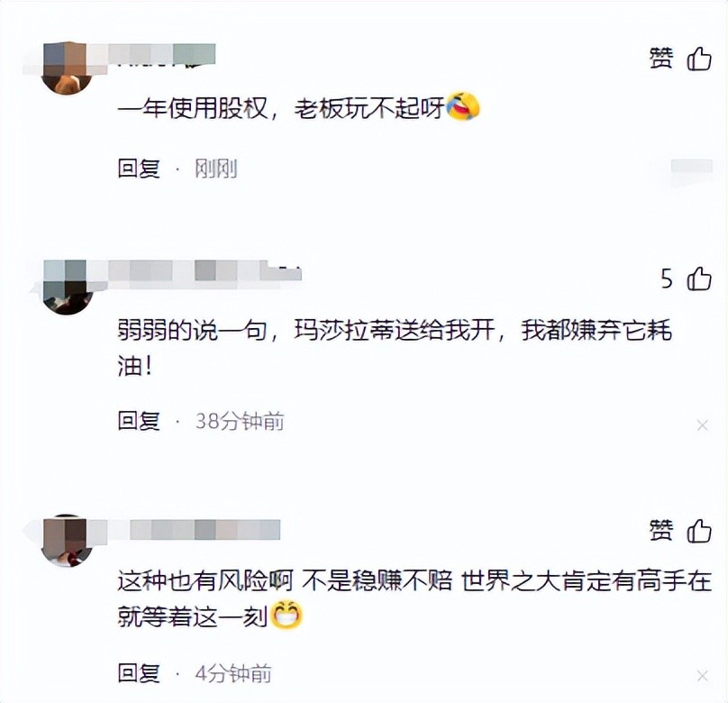Click 回复 next to 38分钟前

(139, 421)
